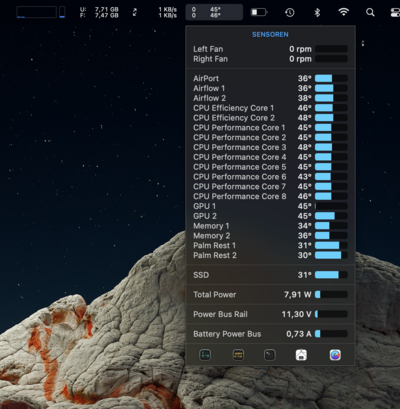Screen dimensions: 400x409
Task: Open the battery status menu
Action: coord(259,12)
